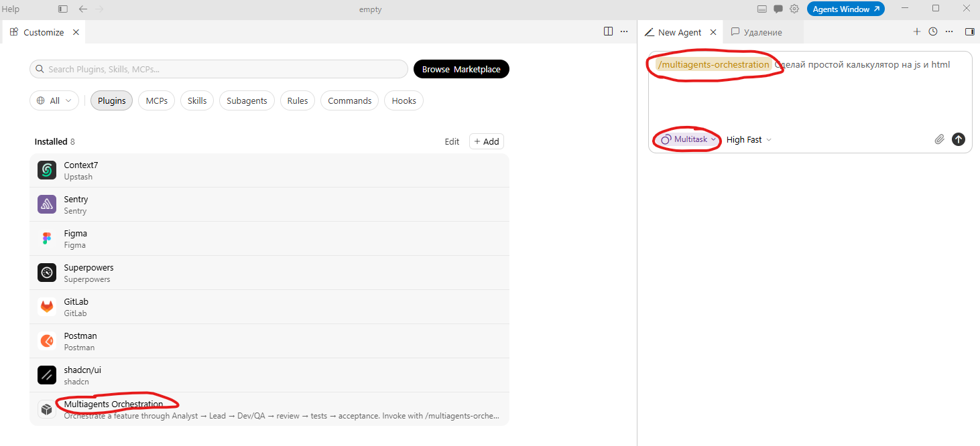This screenshot has width=980, height=446.
Task: Send the prompt with the arrow button
Action: (x=959, y=139)
